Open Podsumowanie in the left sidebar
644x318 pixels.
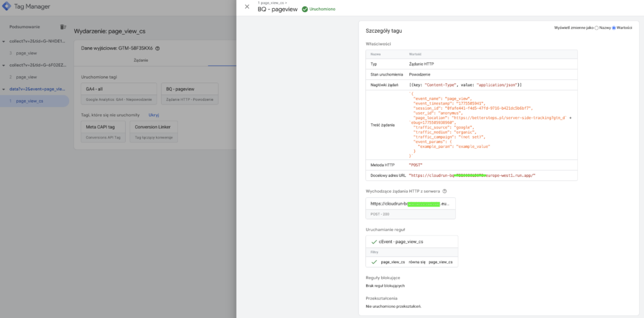click(25, 27)
